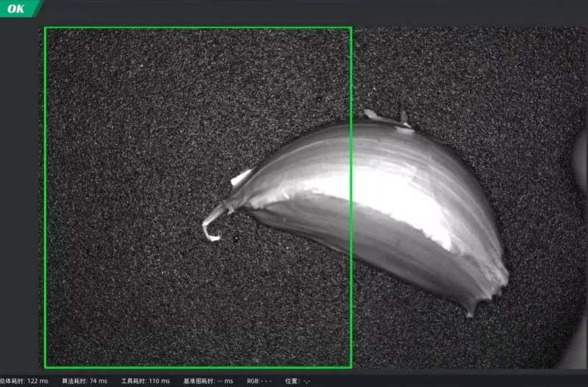Click the green OK result badge
Viewport: 588px width, 387px height.
pos(18,9)
